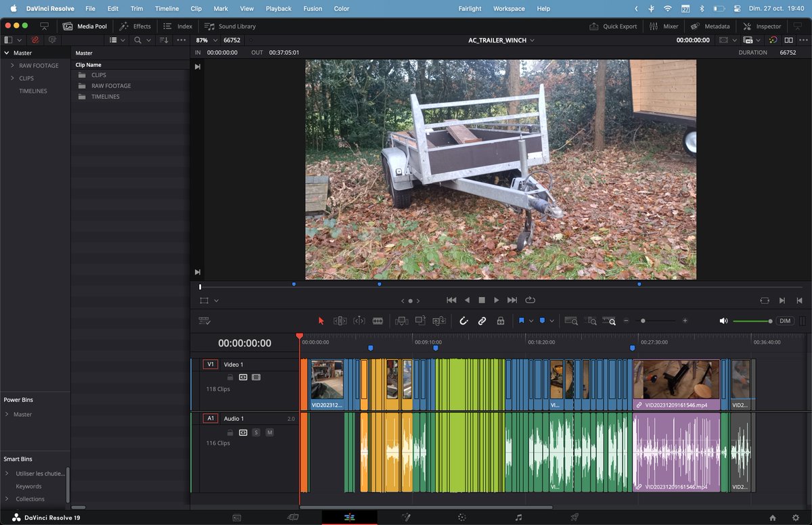Open the Deliver rocket page icon
Image resolution: width=812 pixels, height=525 pixels.
(574, 518)
